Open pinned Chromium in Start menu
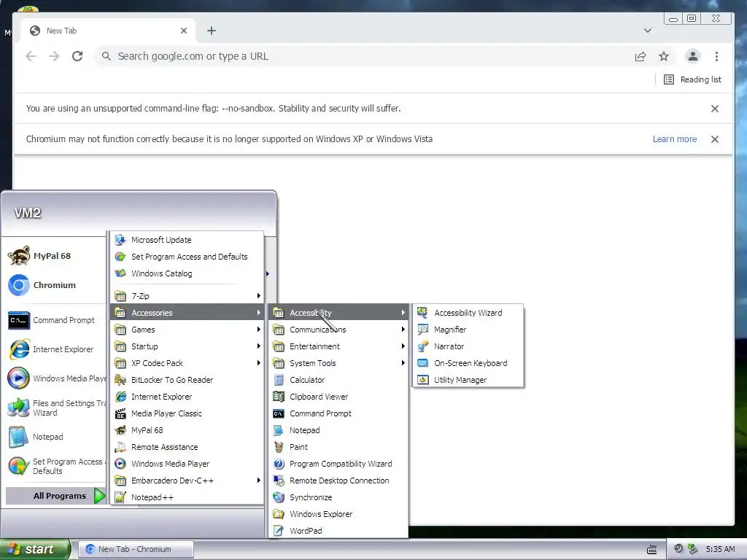 pos(55,285)
